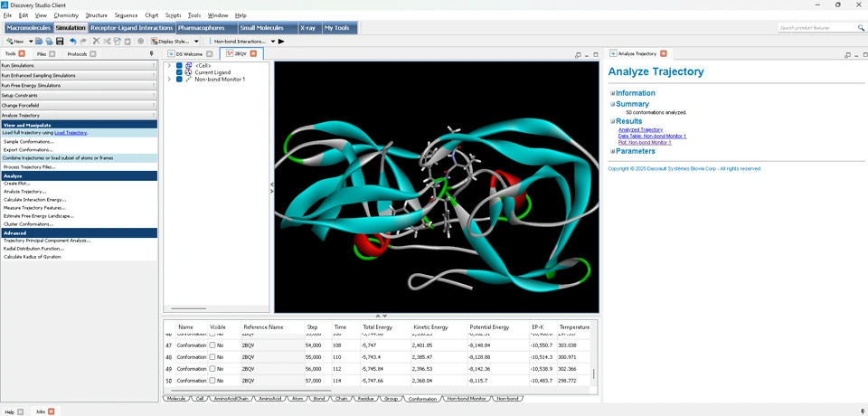Expand the Parameters section
The width and height of the screenshot is (868, 416).
[612, 151]
